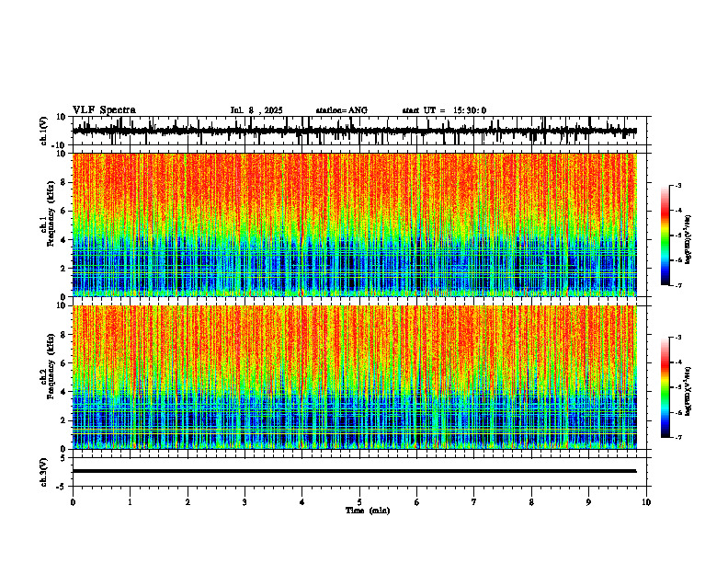Click the time axis tick label "5"

click(359, 502)
